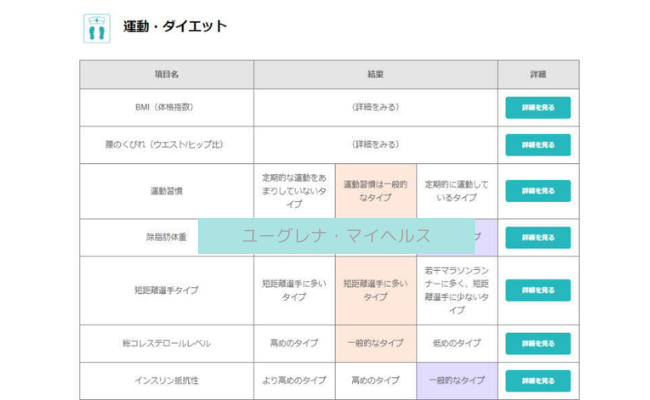Select highlighted 運動習慣は一般的なタイプ result cell
Viewport: 650px width, 400px height.
tap(376, 191)
